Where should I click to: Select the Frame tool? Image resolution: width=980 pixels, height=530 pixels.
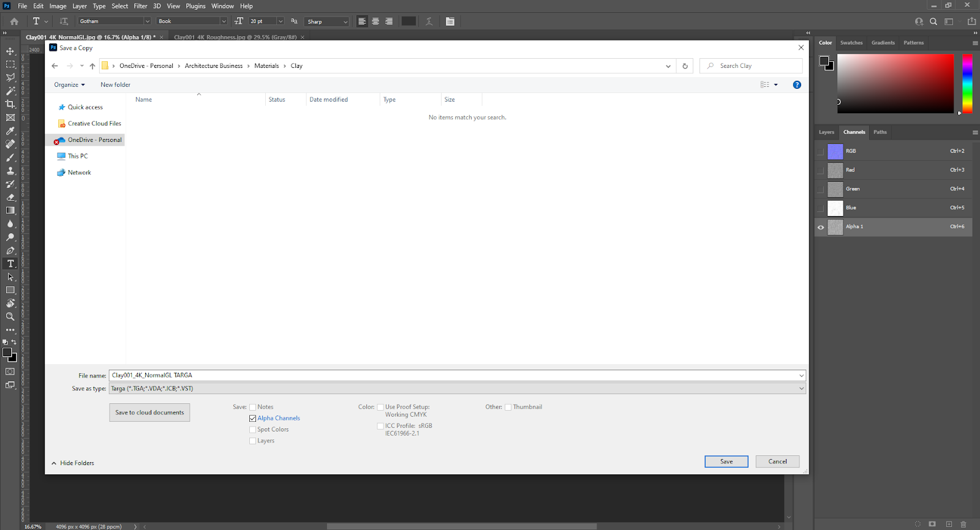click(10, 118)
